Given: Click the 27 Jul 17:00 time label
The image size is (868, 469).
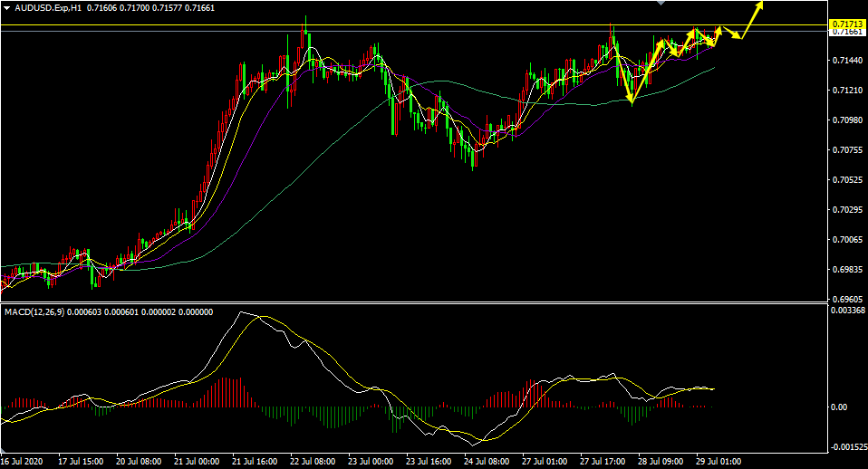Looking at the screenshot, I should 603,461.
